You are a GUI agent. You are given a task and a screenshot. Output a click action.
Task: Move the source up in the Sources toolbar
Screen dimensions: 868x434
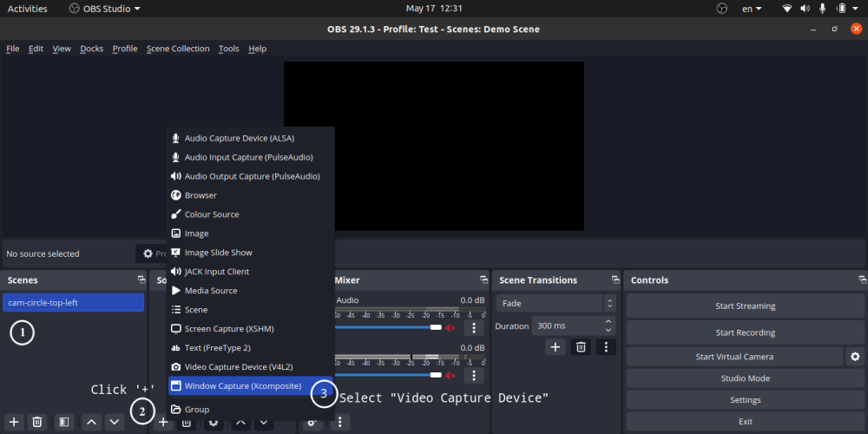240,424
